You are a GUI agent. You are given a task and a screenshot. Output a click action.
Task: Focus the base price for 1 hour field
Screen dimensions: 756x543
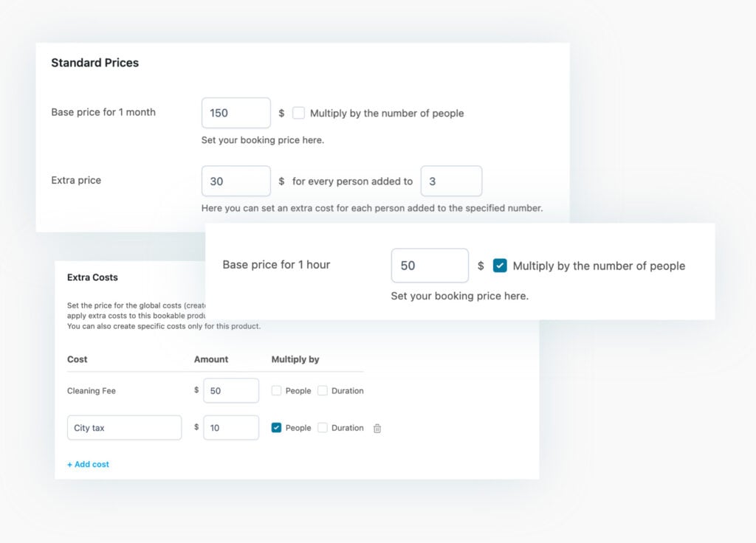click(429, 266)
